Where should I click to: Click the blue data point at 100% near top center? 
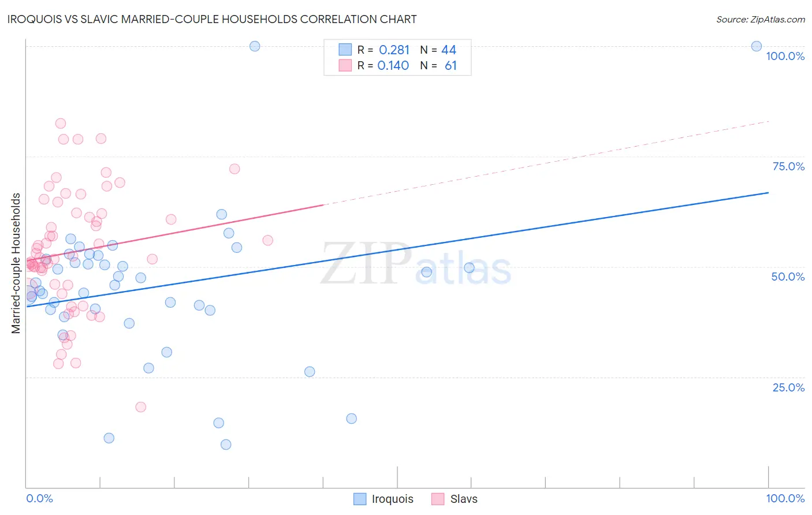(x=255, y=46)
